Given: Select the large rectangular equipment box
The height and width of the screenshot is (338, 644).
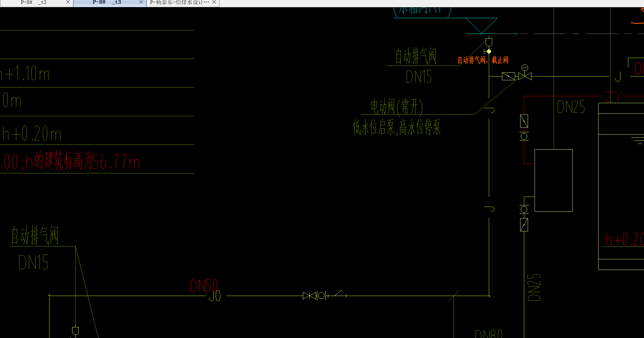Looking at the screenshot, I should [x=554, y=180].
